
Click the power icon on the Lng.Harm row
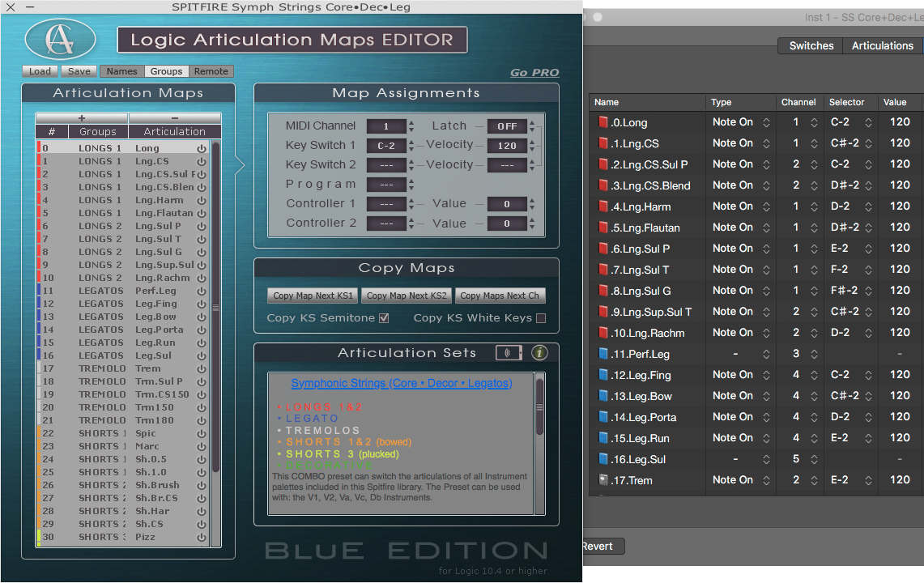202,201
